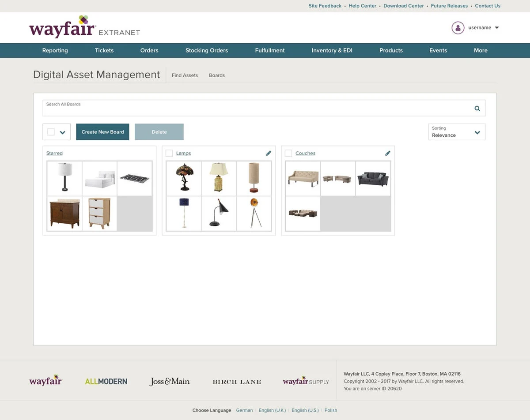Open the black desk lamp thumbnail
Viewport: 530px width, 420px height.
click(x=219, y=214)
